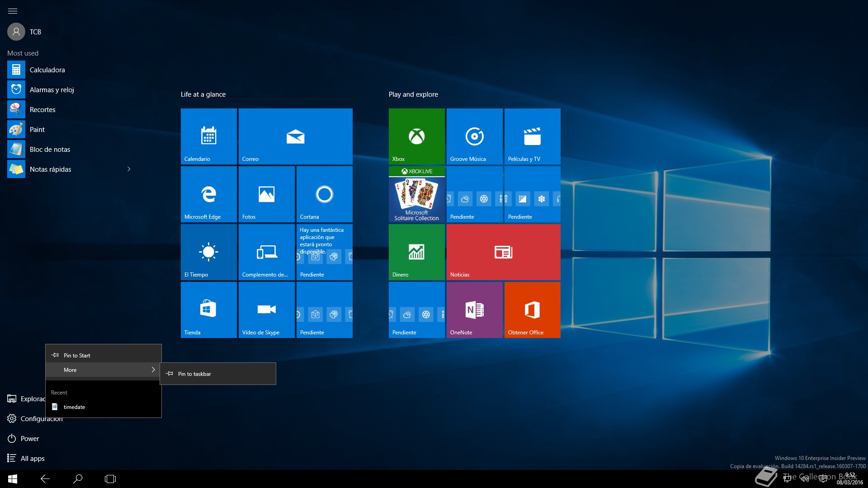The image size is (868, 488).
Task: Click the TCB user account avatar
Action: [16, 32]
